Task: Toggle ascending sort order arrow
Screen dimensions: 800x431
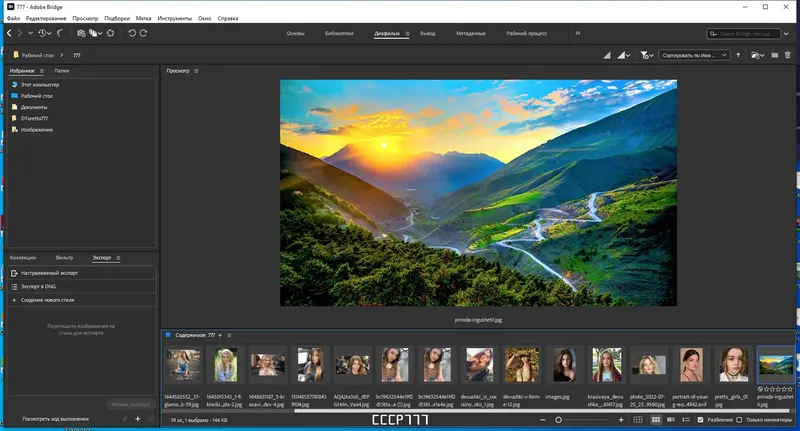Action: click(x=738, y=55)
